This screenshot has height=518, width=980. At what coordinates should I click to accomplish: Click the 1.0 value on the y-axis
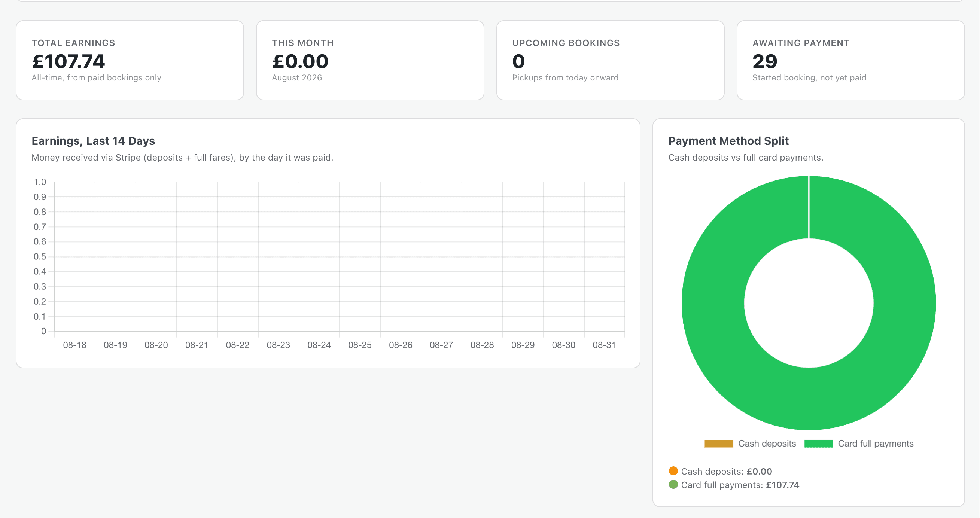[x=40, y=182]
